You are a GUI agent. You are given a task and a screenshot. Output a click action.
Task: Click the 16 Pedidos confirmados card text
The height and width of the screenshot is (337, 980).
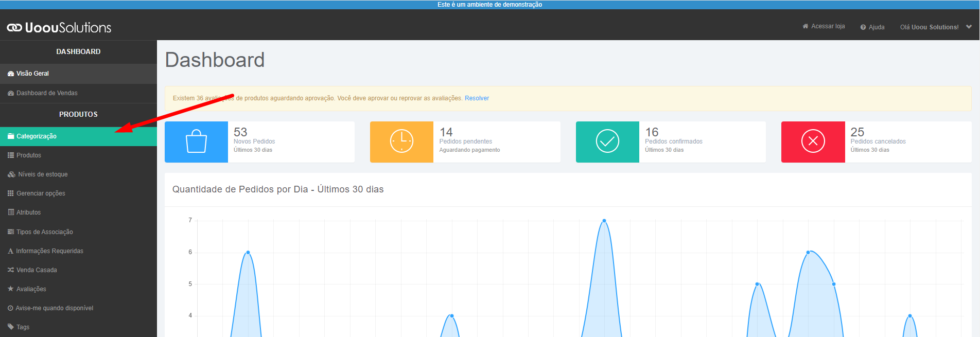(x=674, y=140)
